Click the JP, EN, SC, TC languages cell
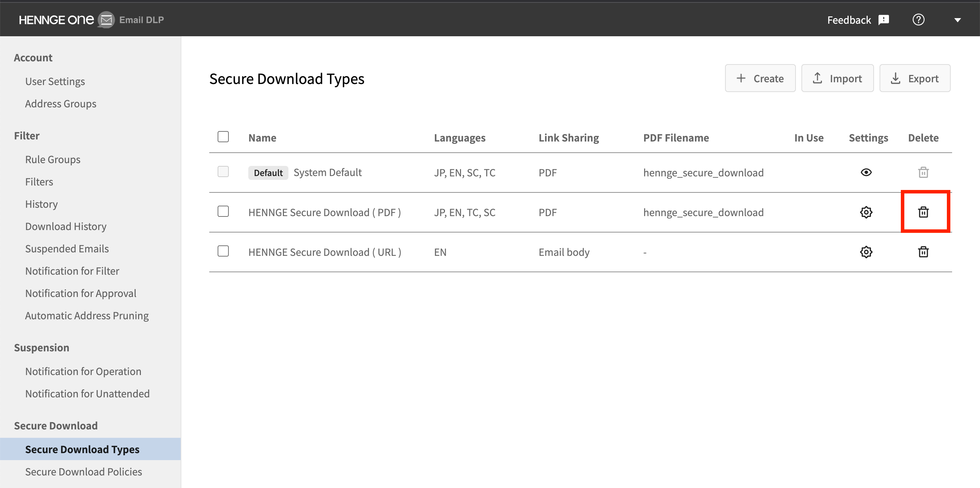980x488 pixels. click(x=465, y=173)
